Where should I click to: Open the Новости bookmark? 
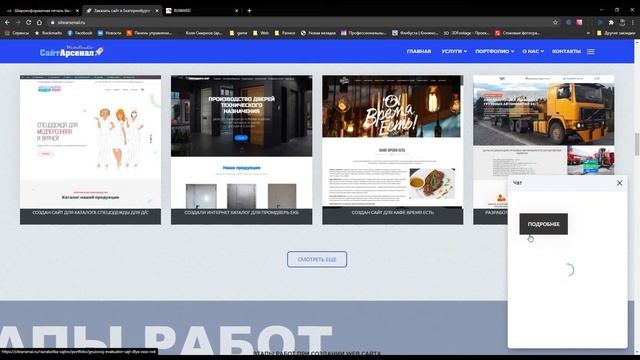[x=109, y=33]
